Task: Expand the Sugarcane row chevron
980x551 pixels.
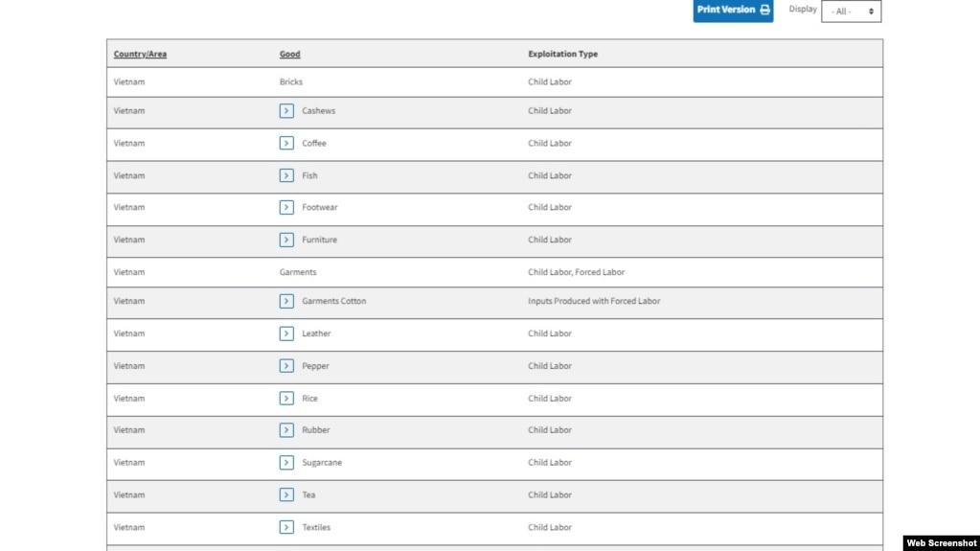Action: pos(286,463)
